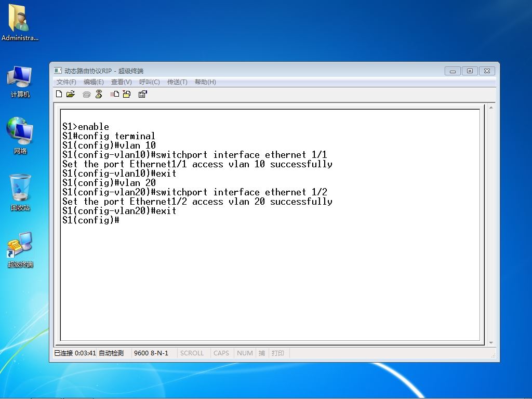The width and height of the screenshot is (532, 399).
Task: Click the S1#config terminal line
Action: click(x=109, y=136)
